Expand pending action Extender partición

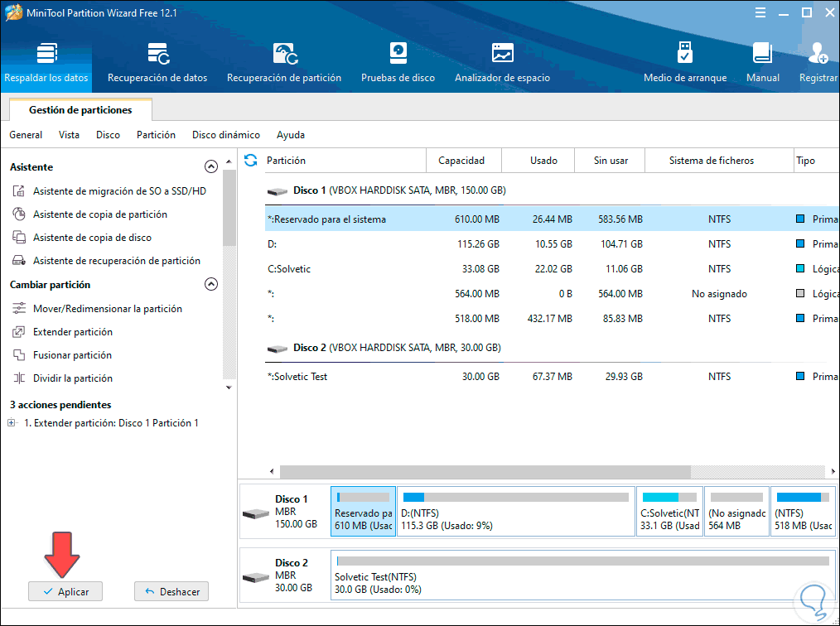click(x=12, y=423)
